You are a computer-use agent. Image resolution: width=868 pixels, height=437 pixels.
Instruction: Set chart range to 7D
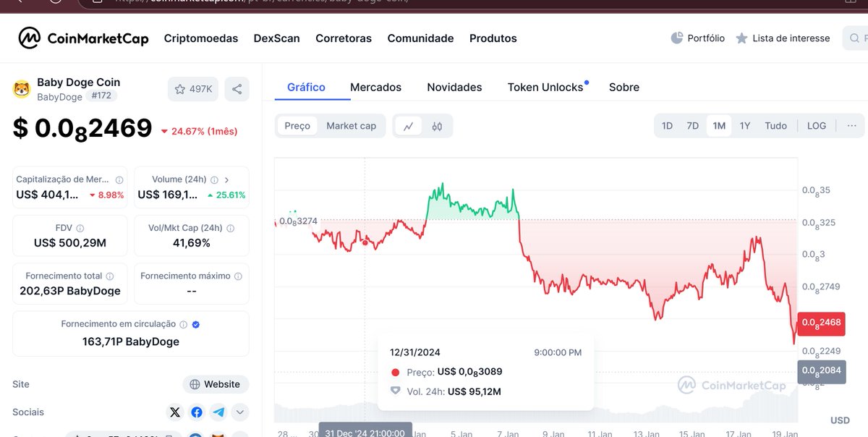tap(692, 126)
